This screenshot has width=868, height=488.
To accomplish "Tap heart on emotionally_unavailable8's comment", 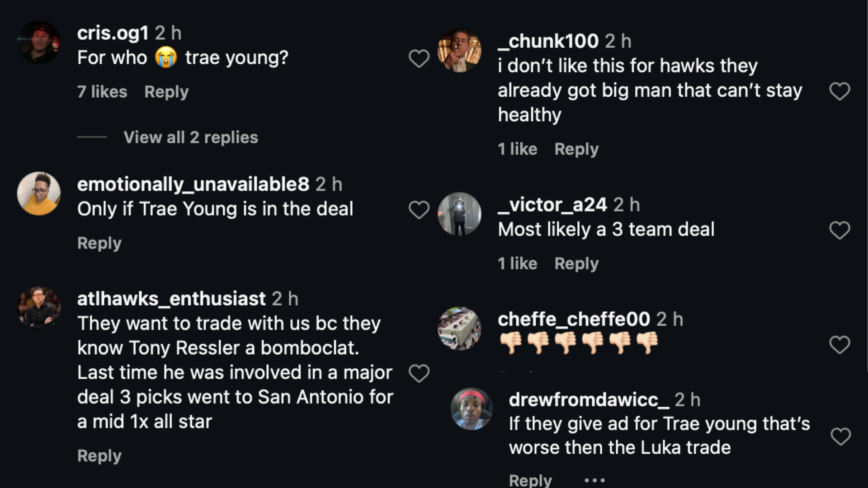I will (419, 210).
